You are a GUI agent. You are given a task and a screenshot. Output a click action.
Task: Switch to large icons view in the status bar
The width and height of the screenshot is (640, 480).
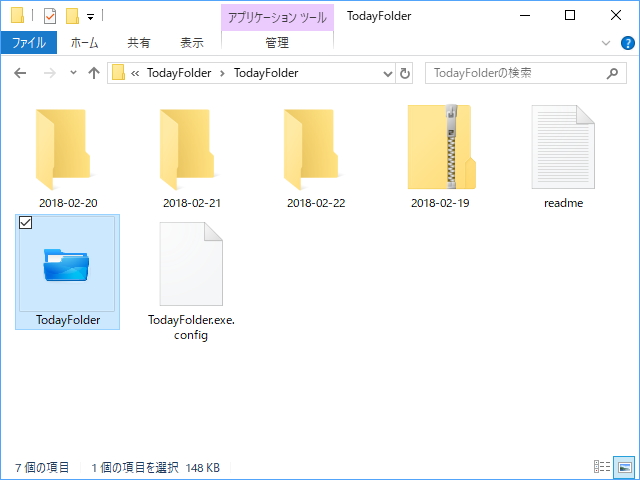(624, 467)
